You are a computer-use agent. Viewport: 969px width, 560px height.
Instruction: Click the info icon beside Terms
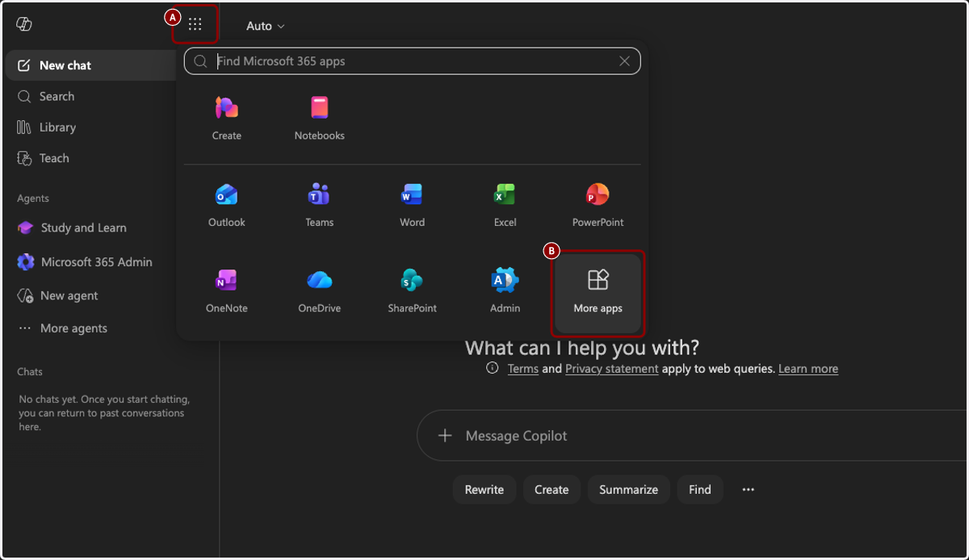493,368
